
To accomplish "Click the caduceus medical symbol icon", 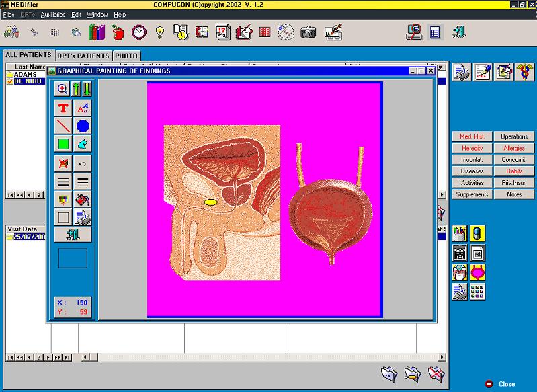I will coord(525,72).
